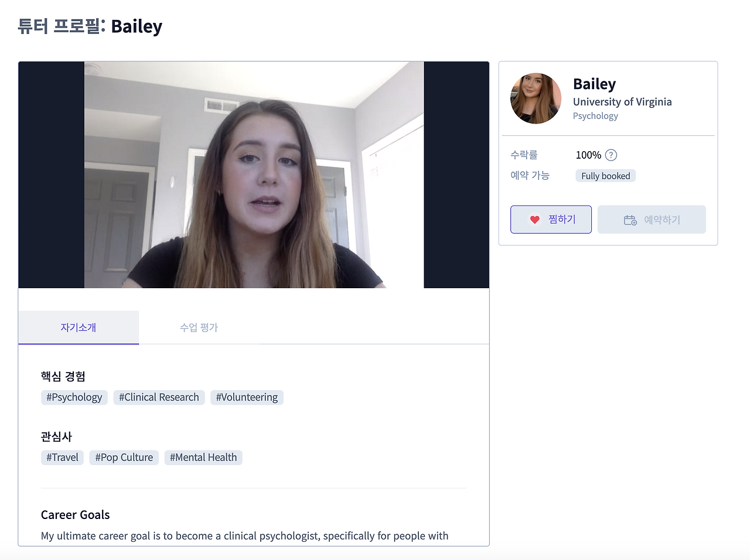Open the 수업 평가 tab
Screen dimensions: 750x560
[x=199, y=327]
